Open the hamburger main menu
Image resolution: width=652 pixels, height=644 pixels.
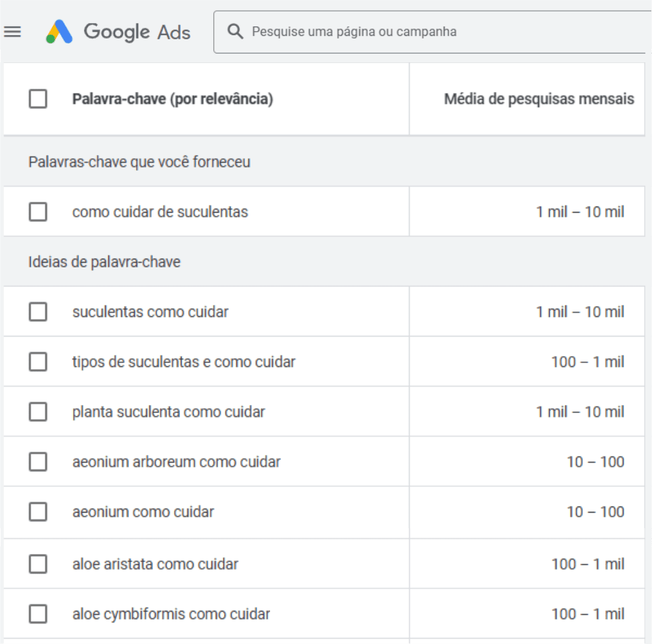[x=13, y=32]
